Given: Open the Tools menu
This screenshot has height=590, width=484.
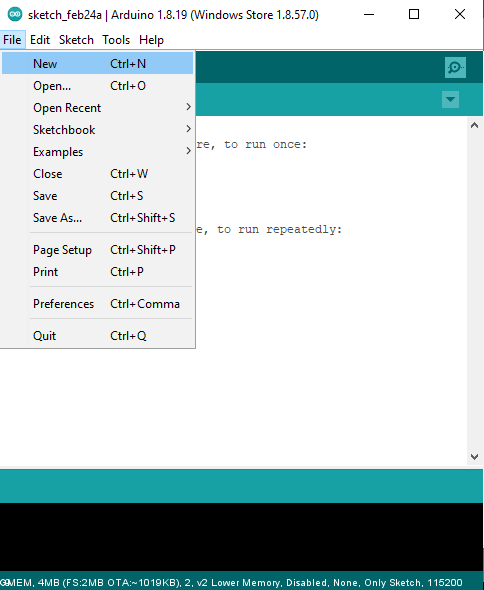Looking at the screenshot, I should coord(116,40).
